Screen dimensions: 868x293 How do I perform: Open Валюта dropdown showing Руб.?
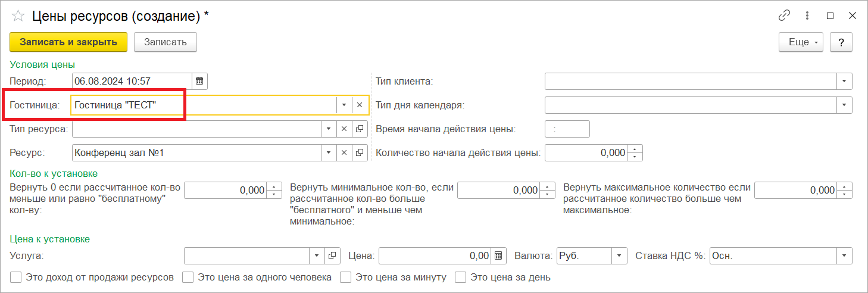point(620,255)
